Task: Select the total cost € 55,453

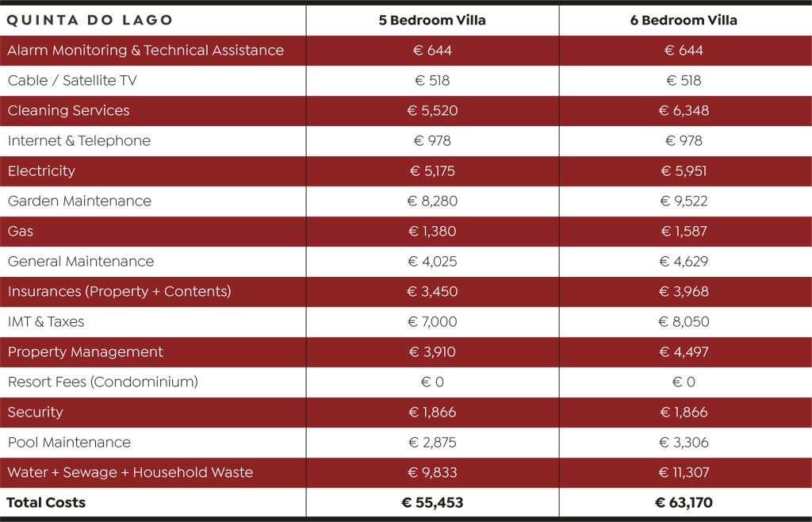Action: (432, 502)
